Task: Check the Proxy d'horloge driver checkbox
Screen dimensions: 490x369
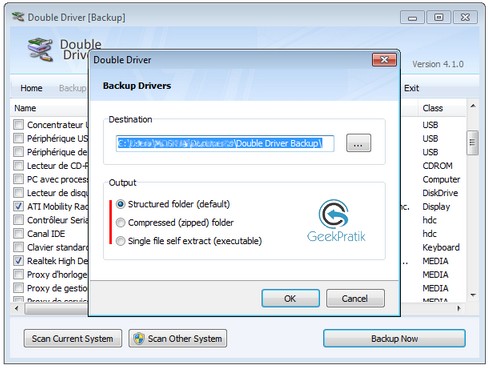Action: [x=18, y=274]
